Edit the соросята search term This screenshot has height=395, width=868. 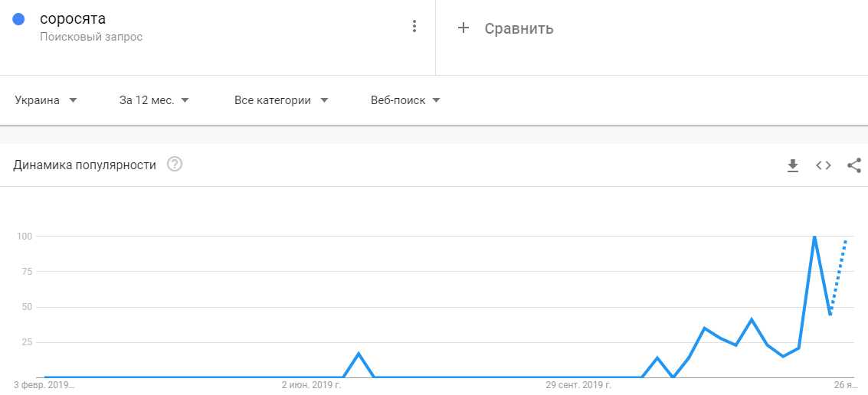click(73, 19)
